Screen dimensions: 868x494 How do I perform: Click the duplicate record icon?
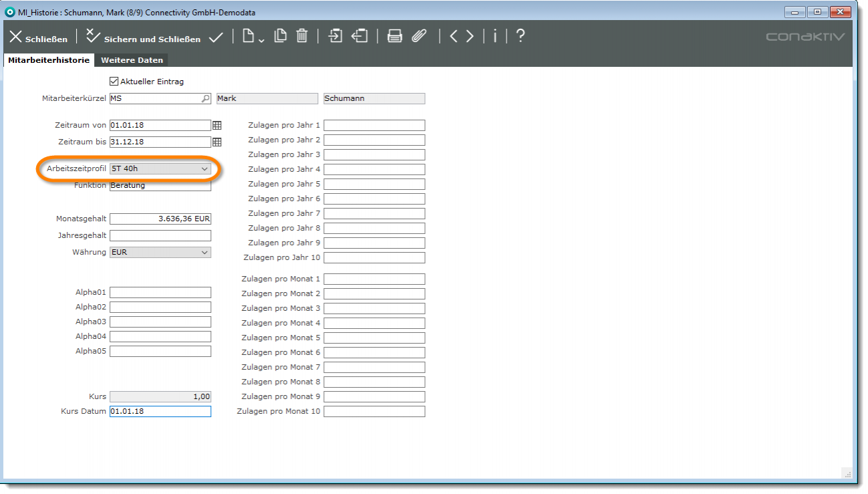tap(281, 36)
